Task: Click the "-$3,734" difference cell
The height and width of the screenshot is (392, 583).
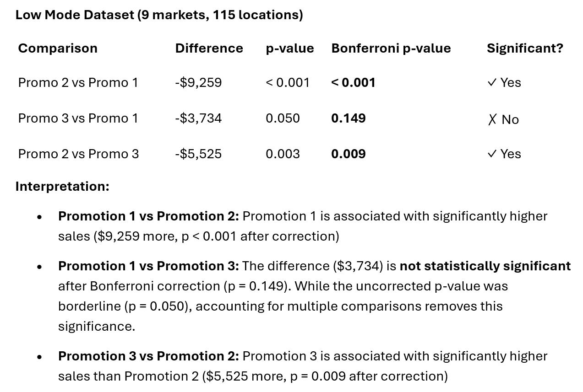Action: [198, 118]
